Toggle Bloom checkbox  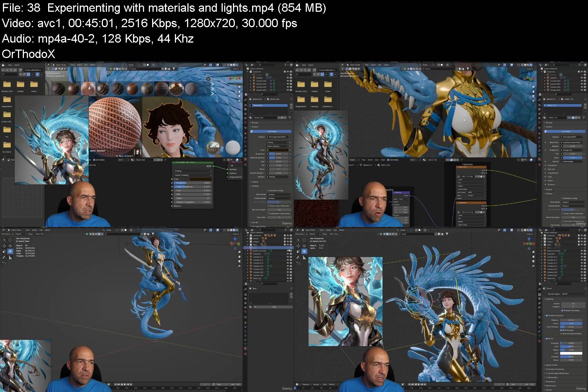tap(546, 339)
